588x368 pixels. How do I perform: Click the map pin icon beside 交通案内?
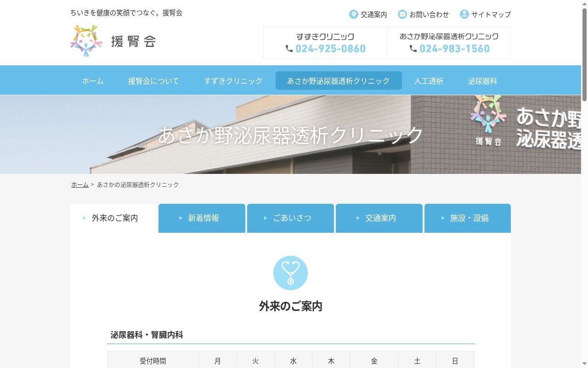pos(353,14)
